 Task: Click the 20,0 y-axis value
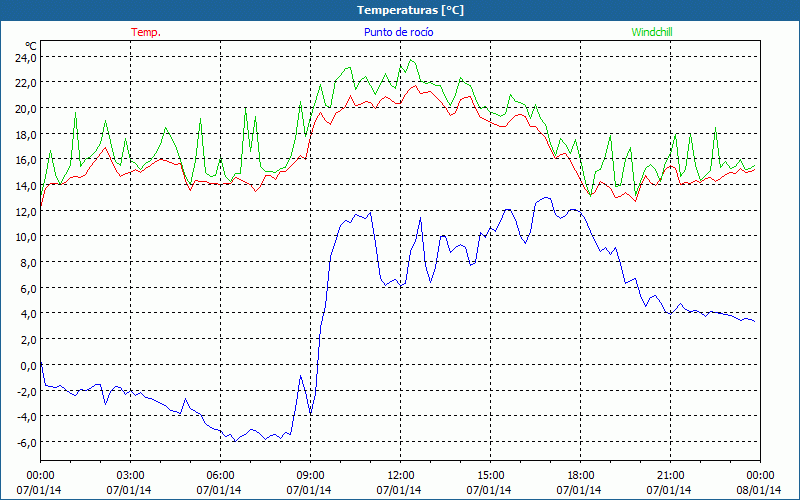pyautogui.click(x=26, y=109)
